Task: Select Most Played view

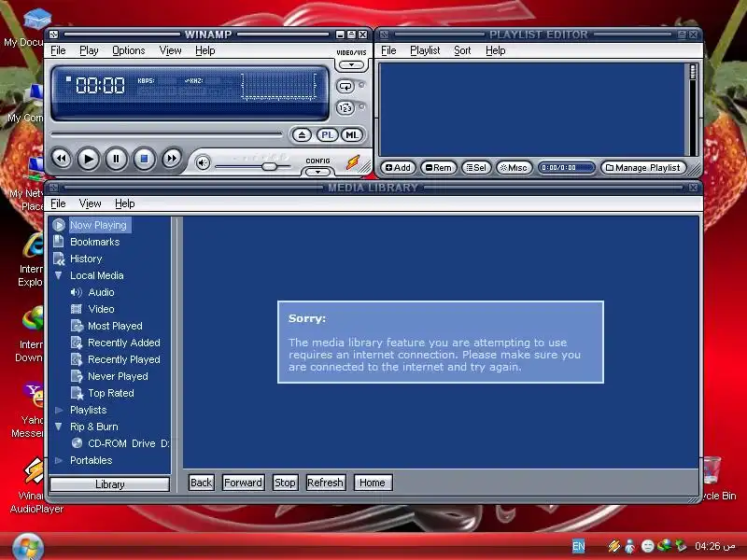Action: click(115, 326)
